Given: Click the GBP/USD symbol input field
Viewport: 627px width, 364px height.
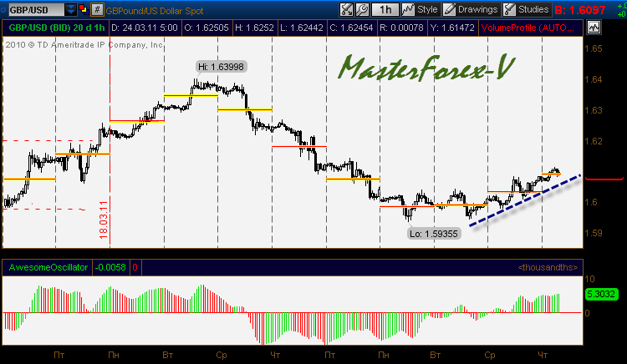Looking at the screenshot, I should click(x=36, y=10).
